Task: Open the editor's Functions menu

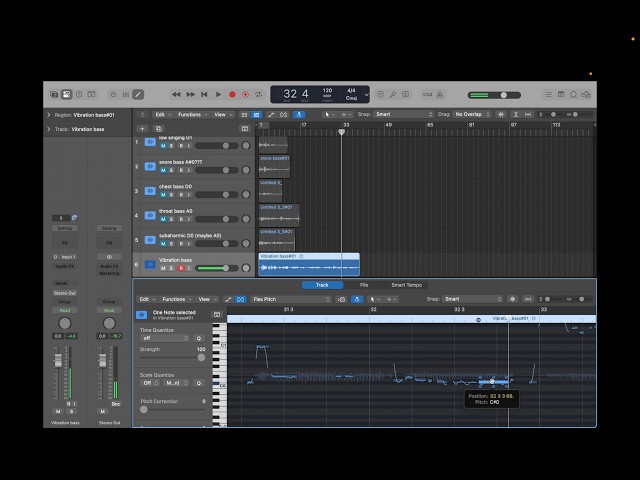Action: click(x=177, y=299)
